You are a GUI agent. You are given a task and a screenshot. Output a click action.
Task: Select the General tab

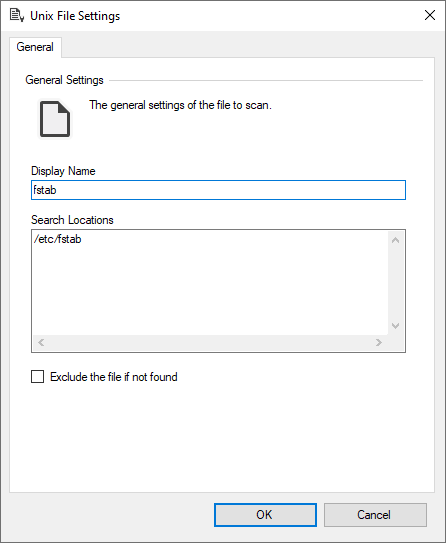click(35, 47)
